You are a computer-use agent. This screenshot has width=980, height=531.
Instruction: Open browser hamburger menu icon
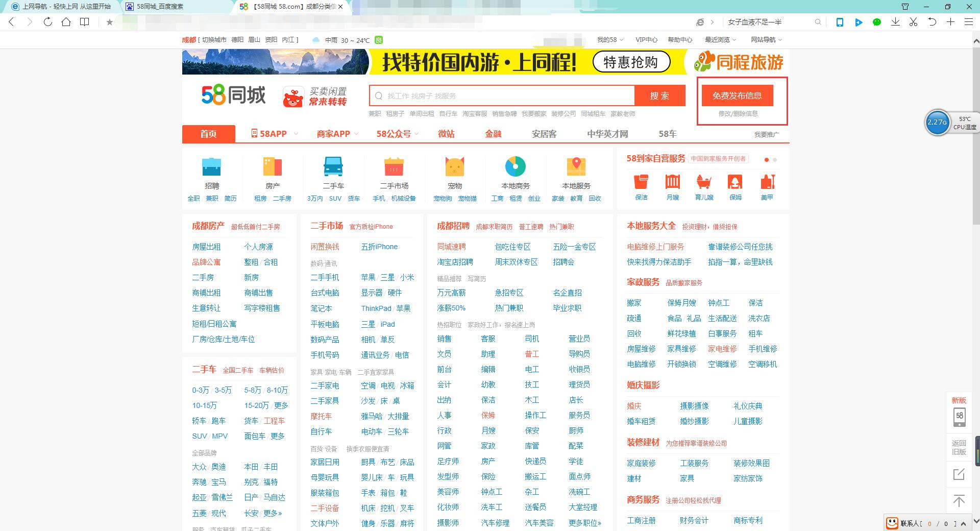[968, 22]
